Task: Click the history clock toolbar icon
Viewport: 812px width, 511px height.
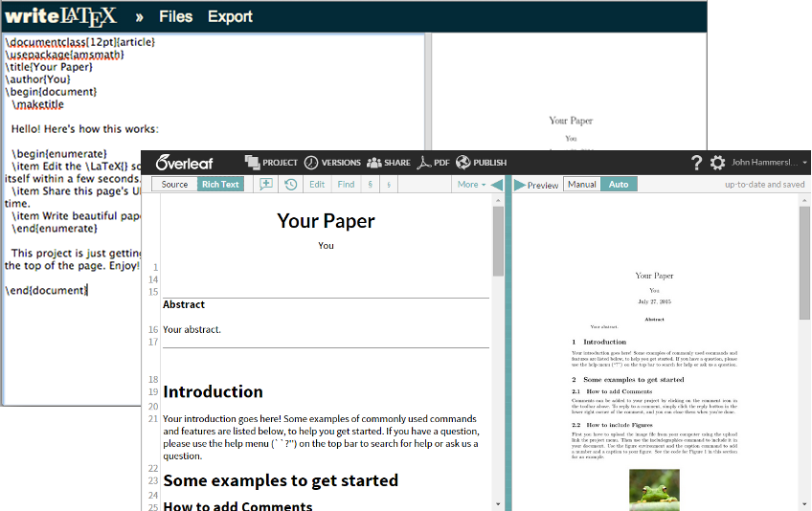Action: tap(290, 185)
